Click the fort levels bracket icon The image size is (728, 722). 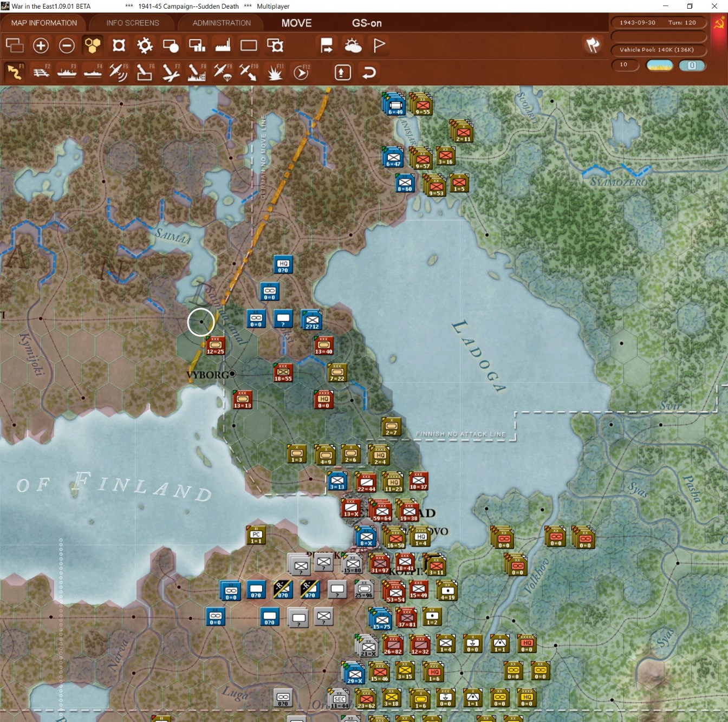pos(119,45)
